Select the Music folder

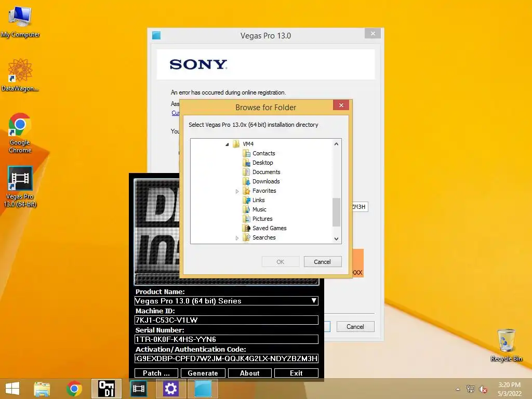tap(260, 210)
